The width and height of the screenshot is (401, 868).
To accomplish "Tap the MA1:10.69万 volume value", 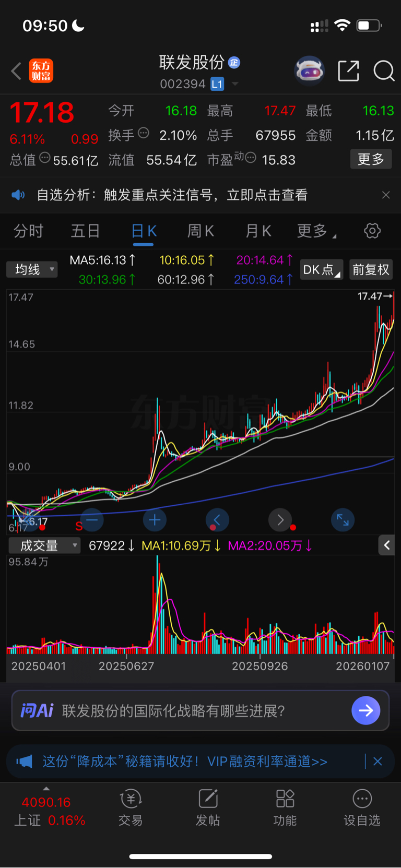I will coord(181,546).
